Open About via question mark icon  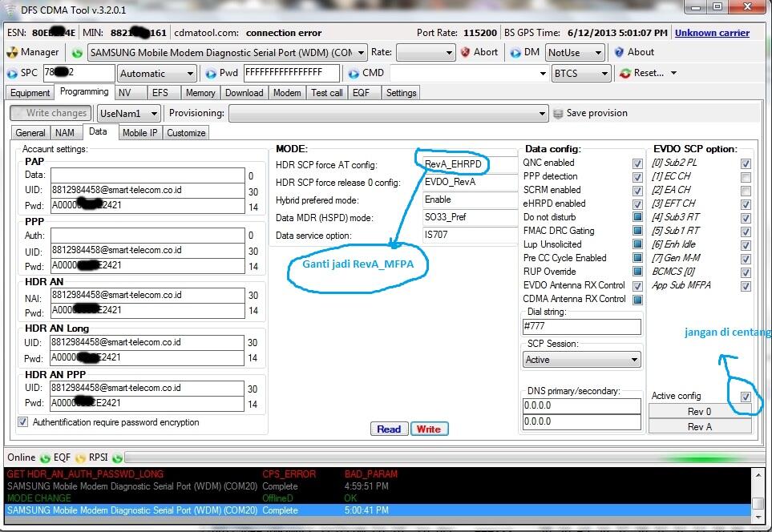(x=619, y=52)
